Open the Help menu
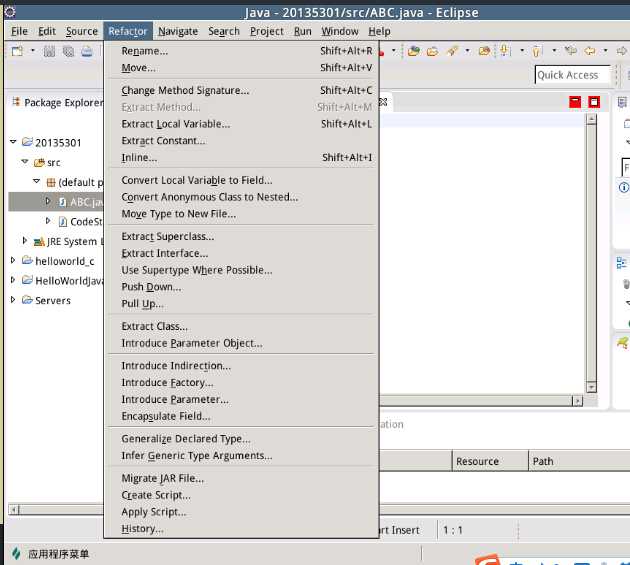 tap(379, 31)
